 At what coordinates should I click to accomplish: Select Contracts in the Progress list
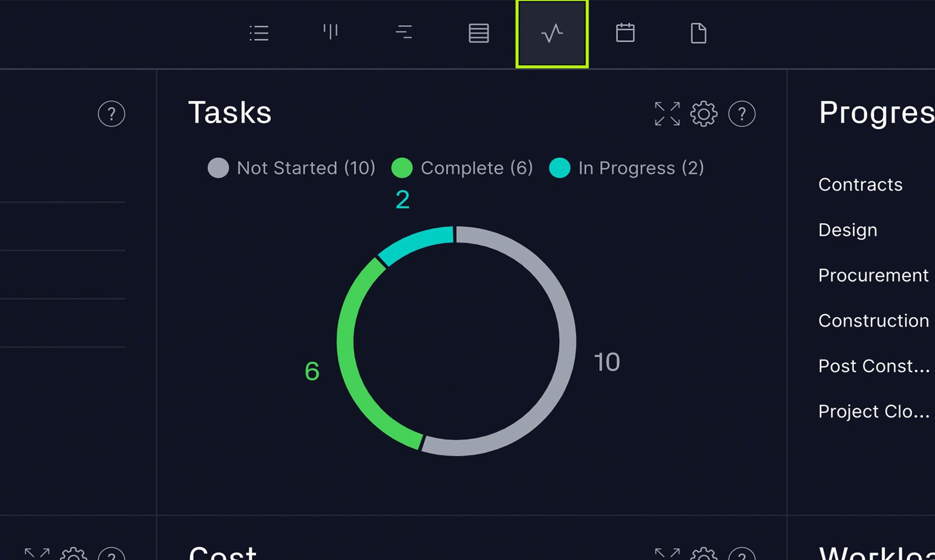coord(860,185)
